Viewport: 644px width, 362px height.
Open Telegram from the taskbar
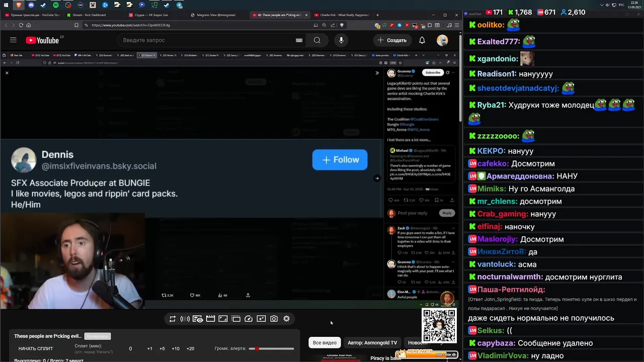pyautogui.click(x=179, y=5)
